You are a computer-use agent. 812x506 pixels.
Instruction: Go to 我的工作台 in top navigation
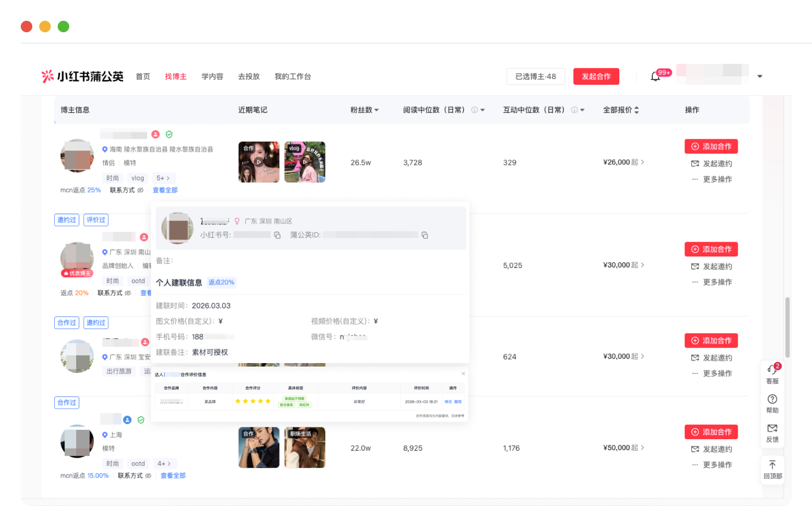(x=292, y=77)
